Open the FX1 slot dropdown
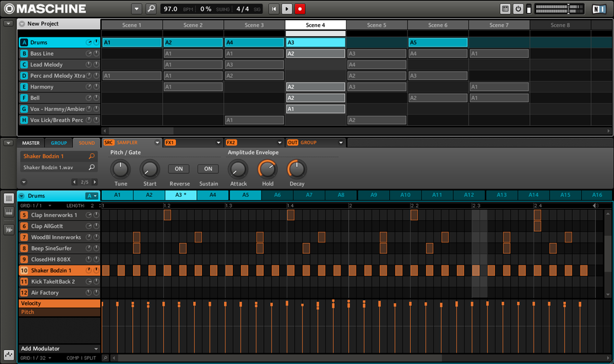Image resolution: width=614 pixels, height=364 pixels. [218, 143]
